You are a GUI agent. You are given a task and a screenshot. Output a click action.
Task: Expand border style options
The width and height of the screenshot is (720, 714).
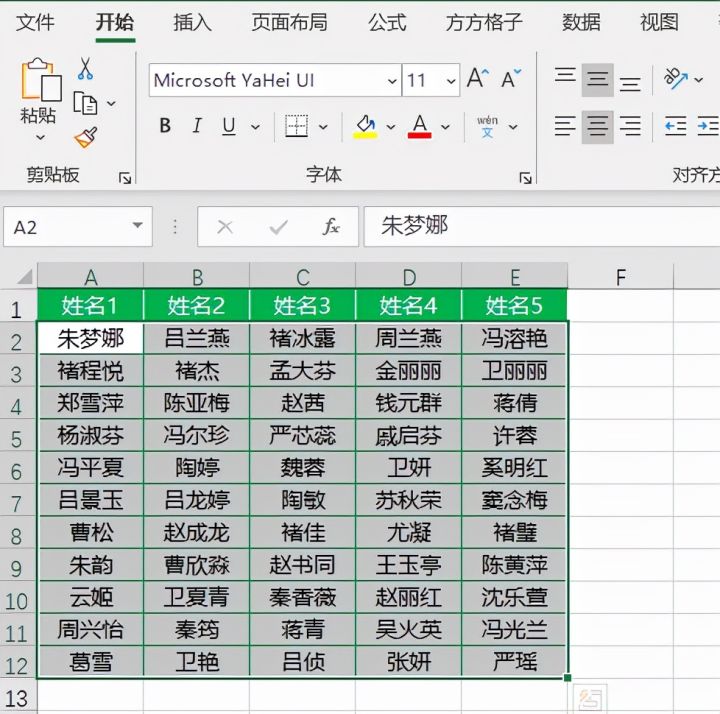pyautogui.click(x=323, y=126)
